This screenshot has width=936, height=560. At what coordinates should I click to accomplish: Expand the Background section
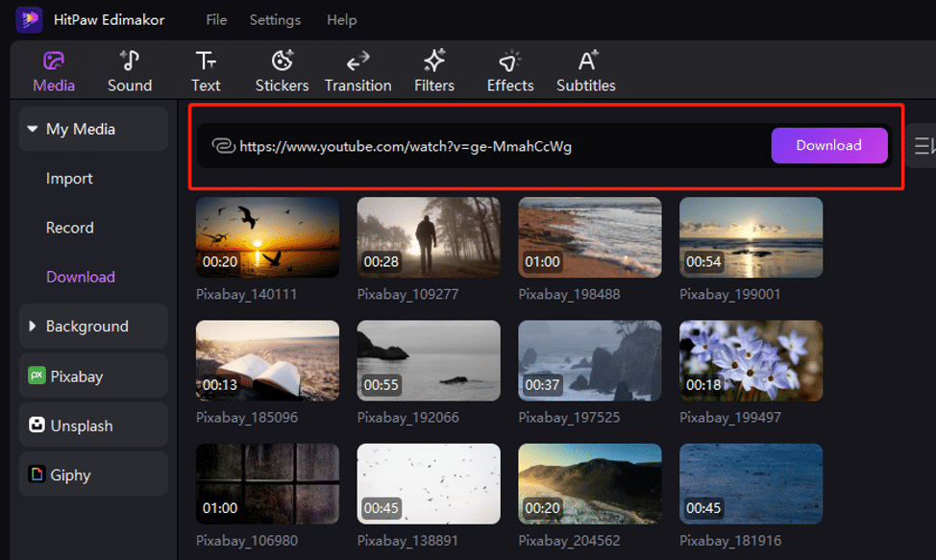pyautogui.click(x=33, y=327)
